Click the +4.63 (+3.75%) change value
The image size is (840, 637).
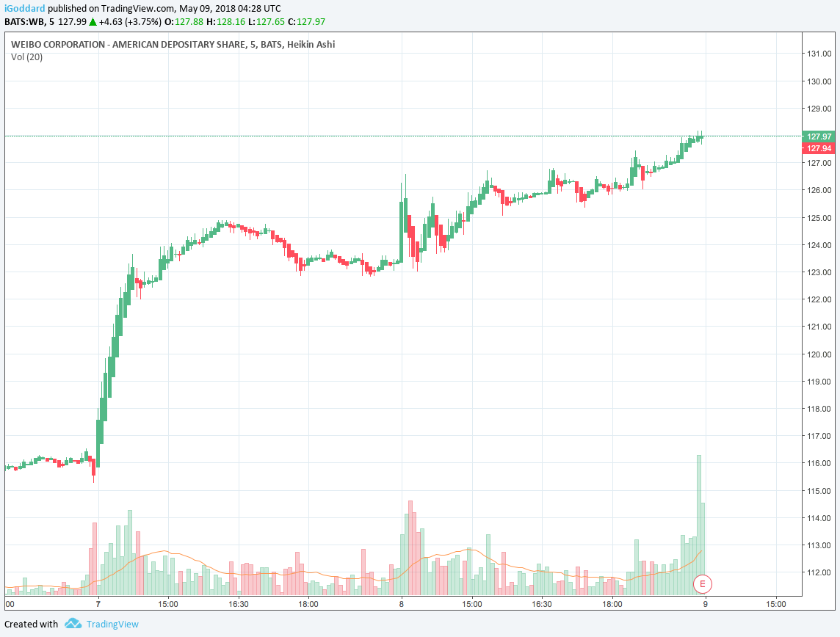(x=130, y=22)
